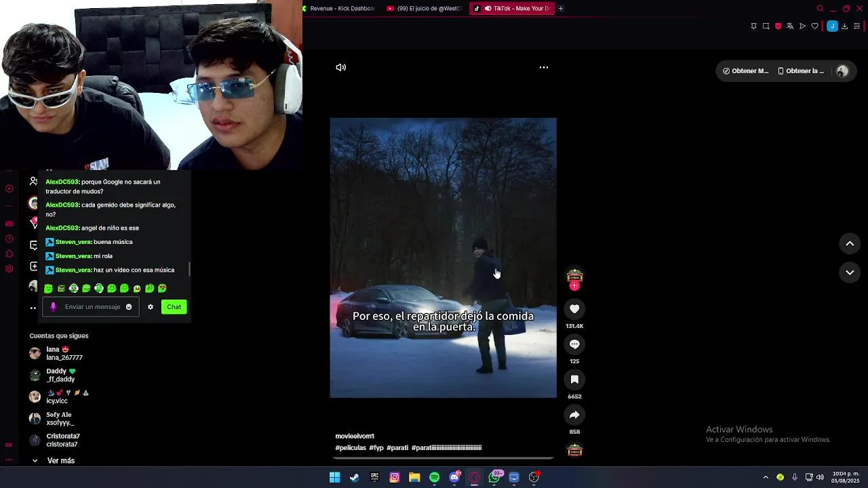This screenshot has width=868, height=488.
Task: Open a new browser tab with the plus
Action: pyautogui.click(x=561, y=8)
